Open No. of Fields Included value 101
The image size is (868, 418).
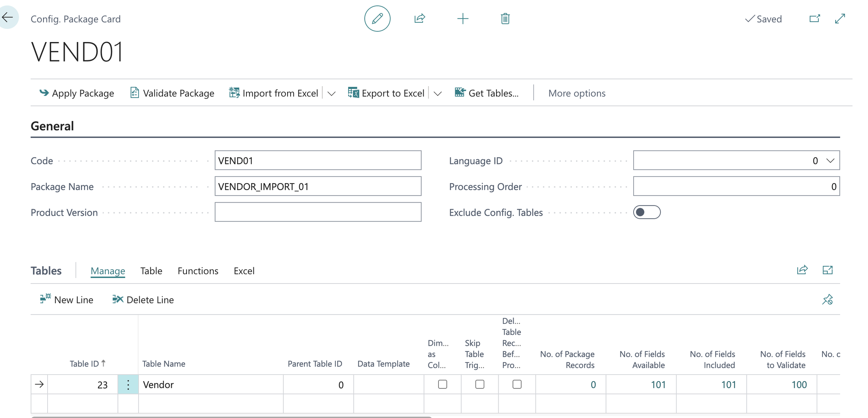pos(728,385)
